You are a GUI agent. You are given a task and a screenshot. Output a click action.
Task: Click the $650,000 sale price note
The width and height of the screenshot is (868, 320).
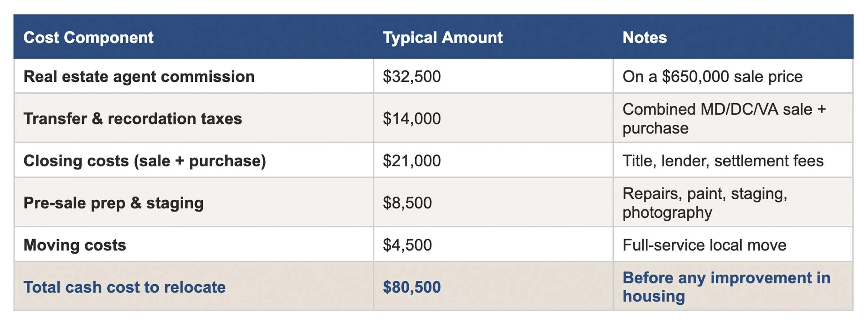click(712, 77)
